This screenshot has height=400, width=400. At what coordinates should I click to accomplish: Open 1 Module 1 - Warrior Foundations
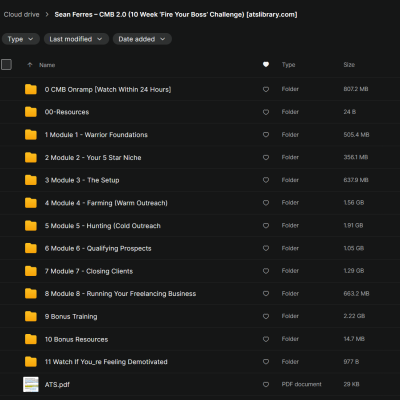coord(96,135)
